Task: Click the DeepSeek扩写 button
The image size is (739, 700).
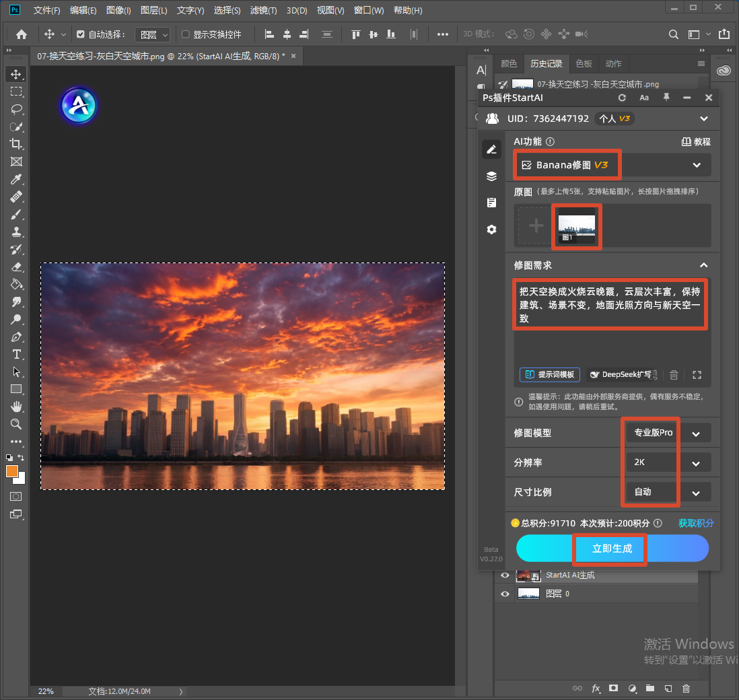Action: pos(622,375)
